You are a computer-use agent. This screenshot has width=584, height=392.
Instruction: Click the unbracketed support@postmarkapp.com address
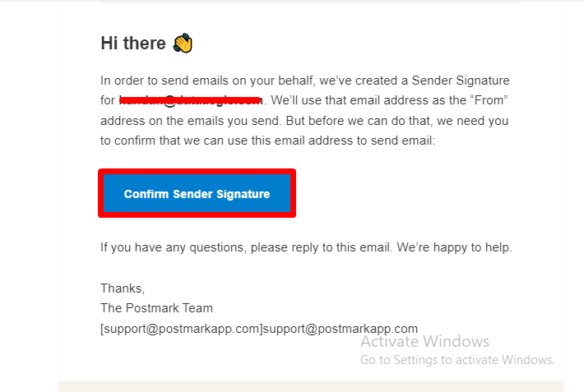[340, 328]
